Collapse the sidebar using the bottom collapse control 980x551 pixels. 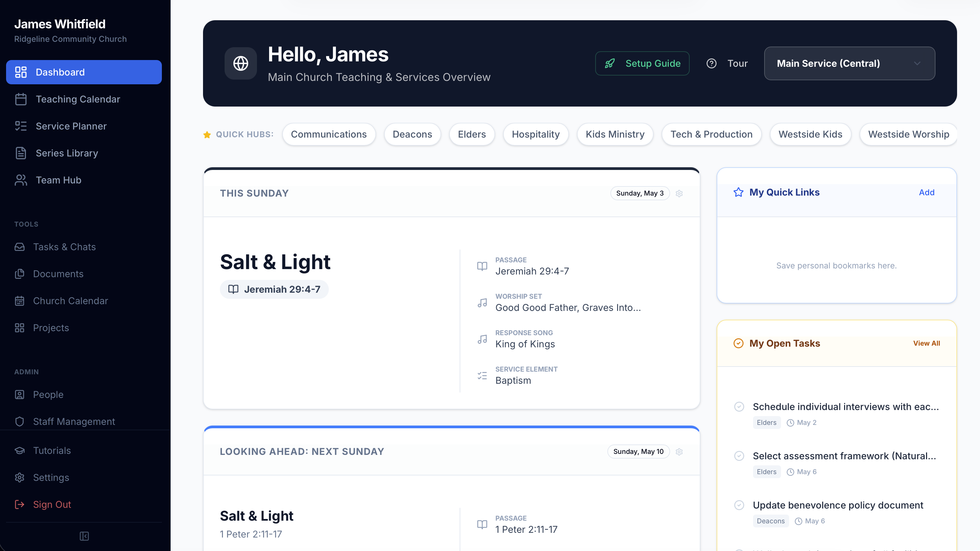(x=84, y=536)
